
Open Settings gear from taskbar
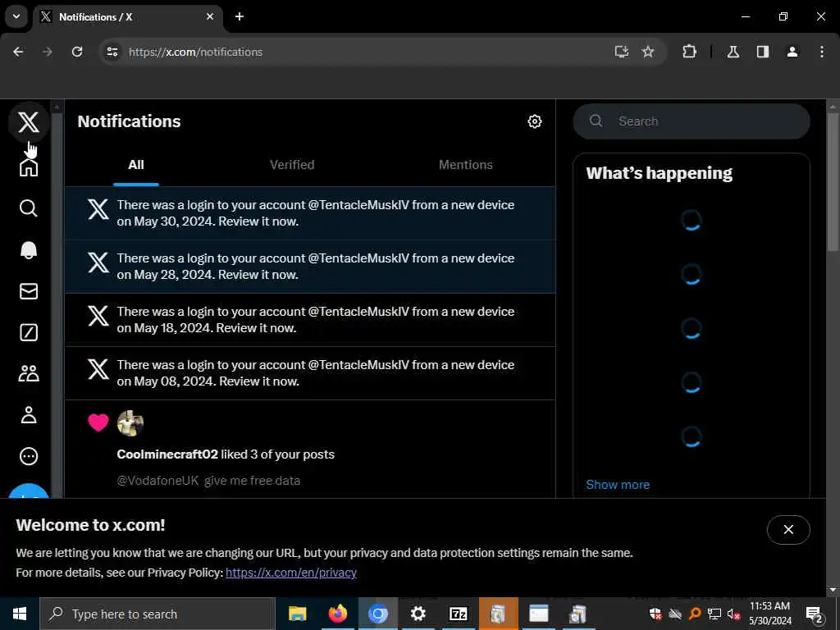tap(418, 614)
